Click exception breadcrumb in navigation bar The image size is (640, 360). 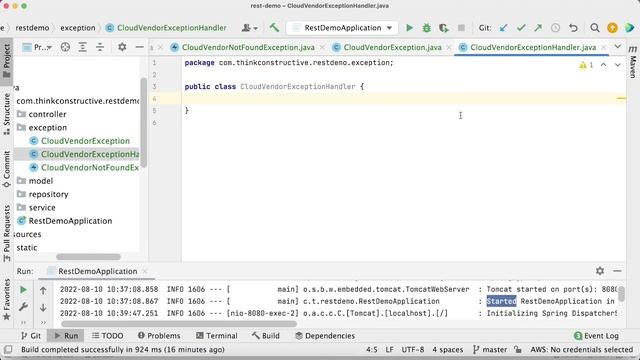tap(78, 28)
